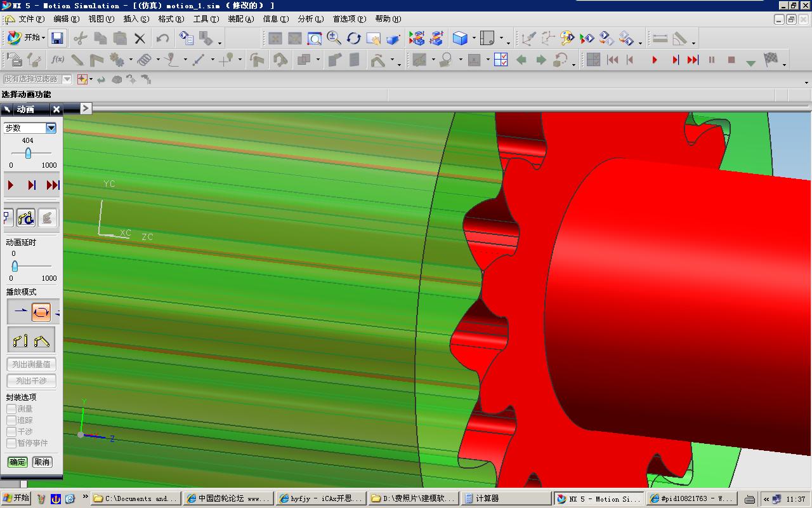Close the 动画 panel

click(56, 109)
